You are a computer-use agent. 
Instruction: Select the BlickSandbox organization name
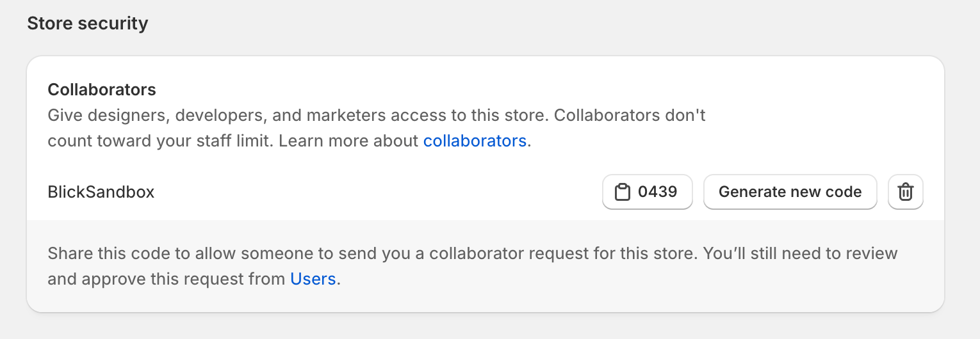click(101, 192)
